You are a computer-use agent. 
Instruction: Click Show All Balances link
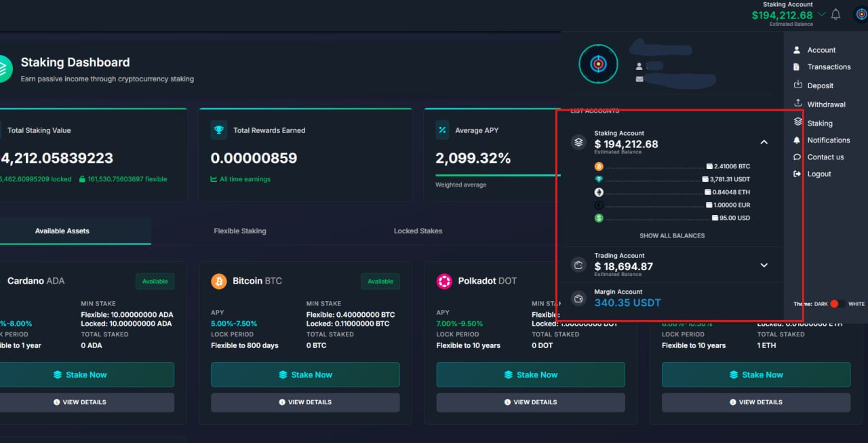coord(672,236)
